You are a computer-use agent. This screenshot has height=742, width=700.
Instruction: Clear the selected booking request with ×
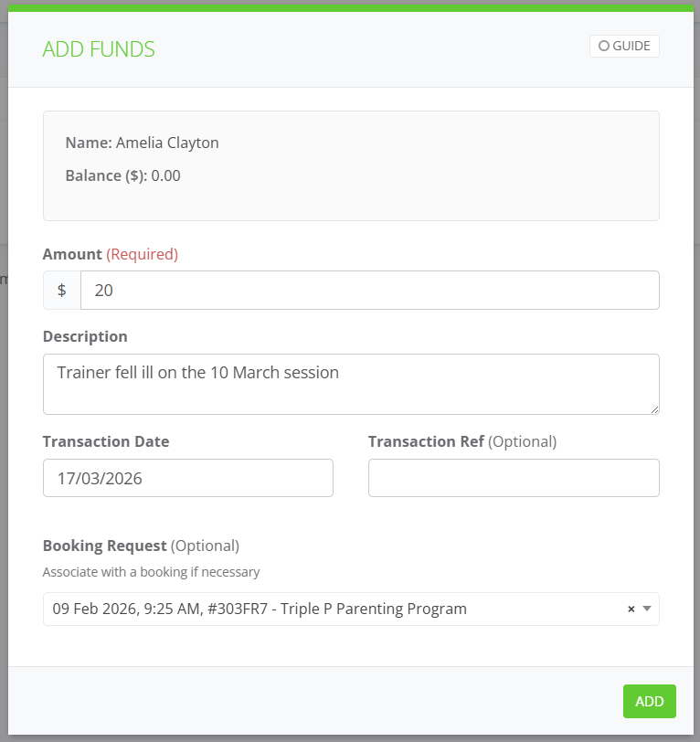(x=631, y=609)
